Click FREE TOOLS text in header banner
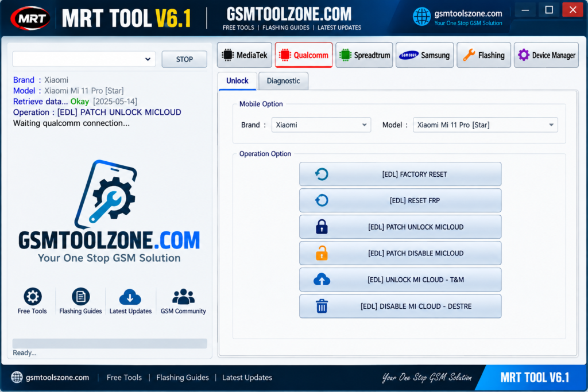 point(238,28)
